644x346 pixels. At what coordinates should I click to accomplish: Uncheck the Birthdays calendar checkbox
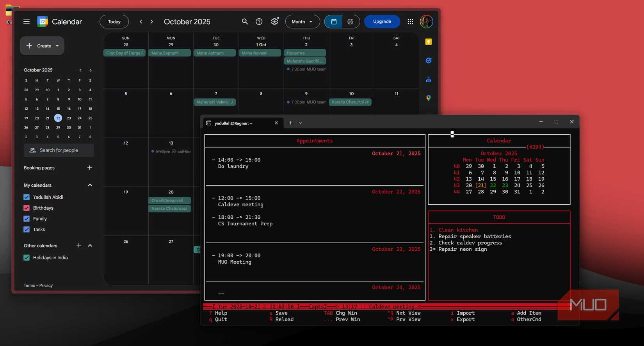pyautogui.click(x=27, y=208)
